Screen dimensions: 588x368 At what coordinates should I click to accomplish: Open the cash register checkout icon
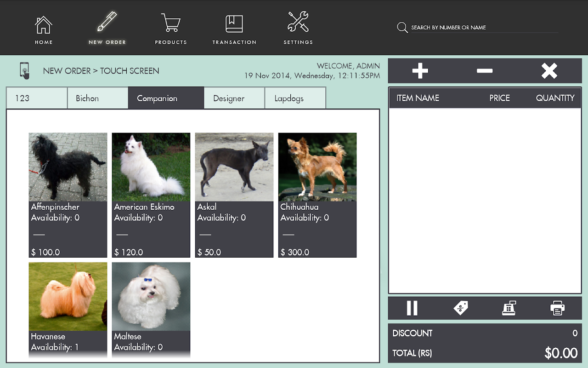509,308
